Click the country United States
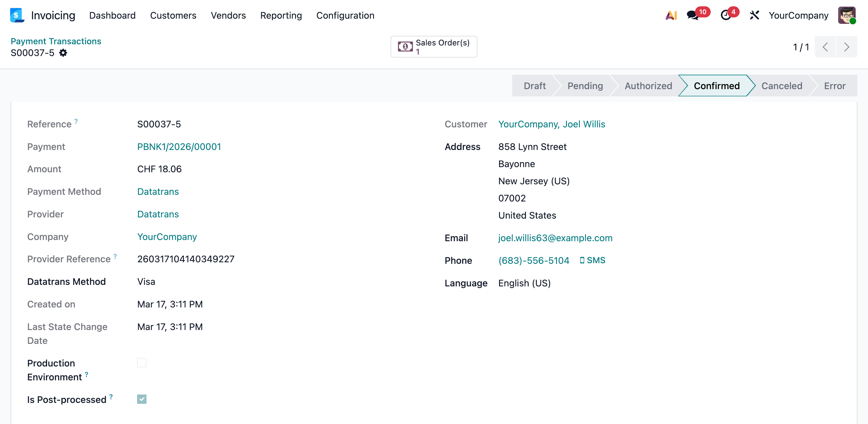Image resolution: width=868 pixels, height=424 pixels. [x=527, y=215]
